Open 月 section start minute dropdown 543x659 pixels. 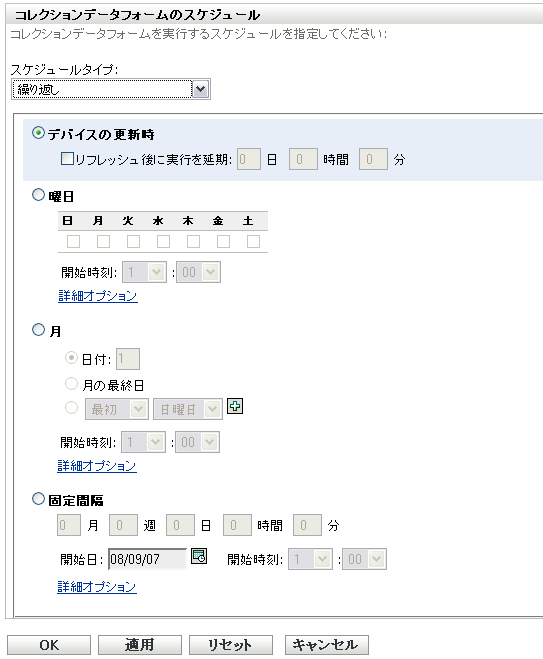click(x=198, y=442)
